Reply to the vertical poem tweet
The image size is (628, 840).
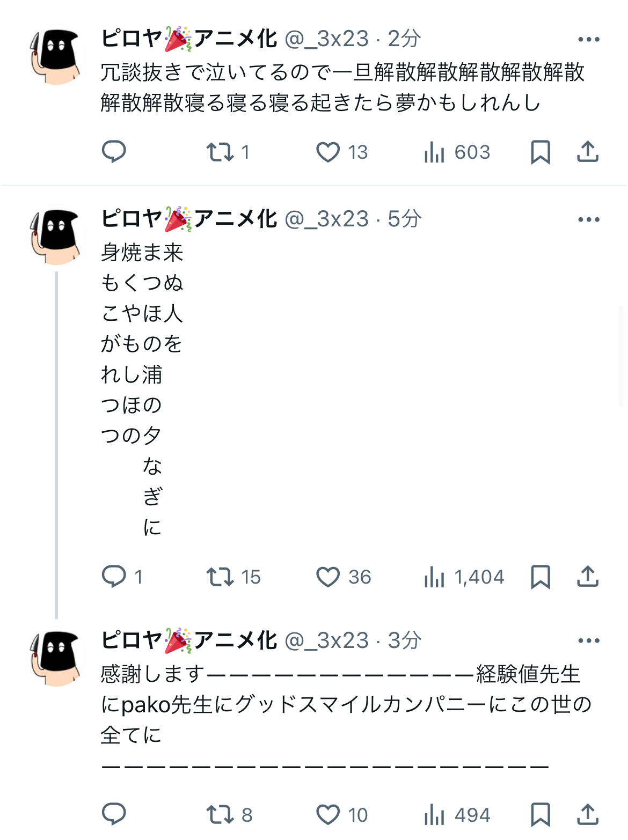[x=114, y=577]
